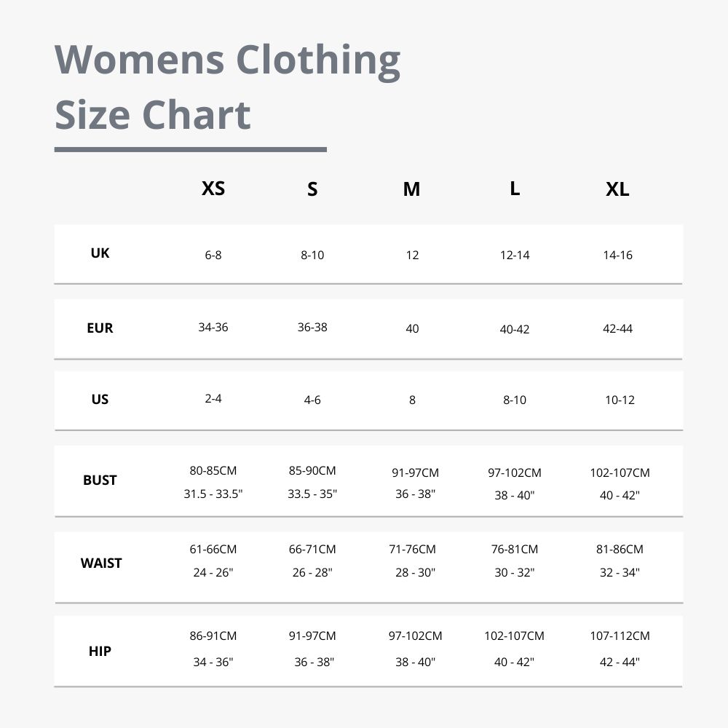Click the HIP row label
Image resolution: width=728 pixels, height=728 pixels.
[100, 652]
